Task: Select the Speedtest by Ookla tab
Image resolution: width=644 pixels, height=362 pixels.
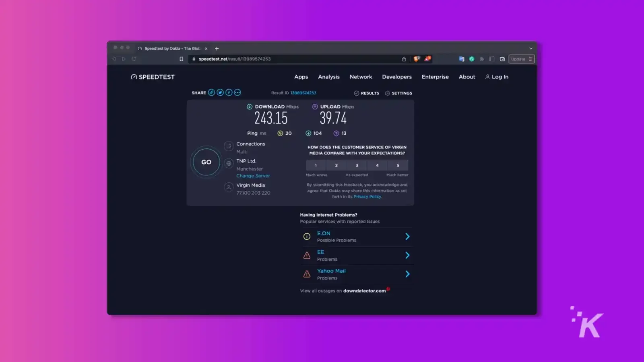Action: 172,48
